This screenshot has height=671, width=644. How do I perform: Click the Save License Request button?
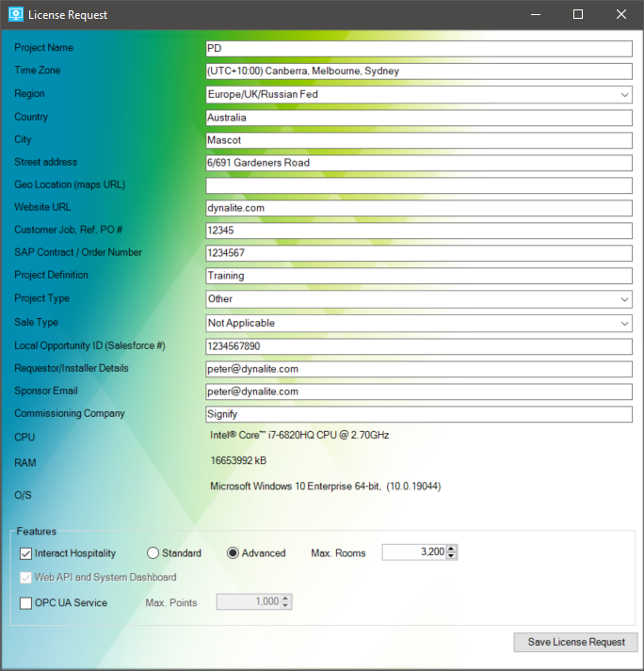[576, 643]
